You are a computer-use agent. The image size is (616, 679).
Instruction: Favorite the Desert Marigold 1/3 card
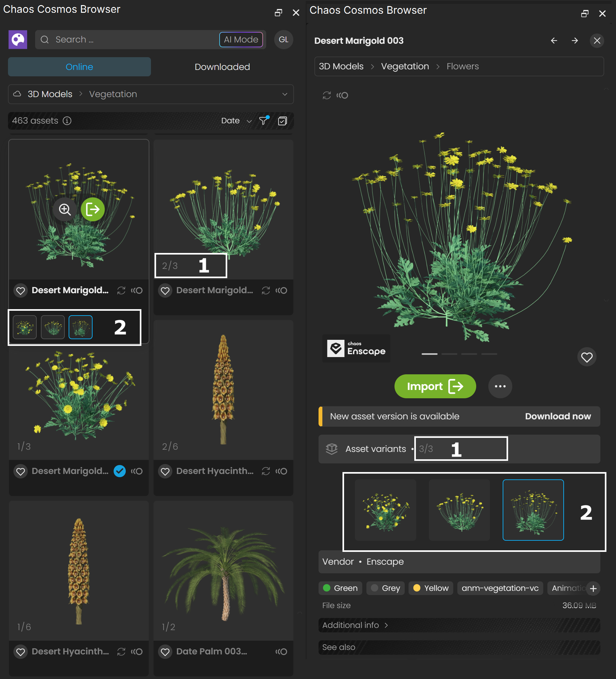click(20, 471)
